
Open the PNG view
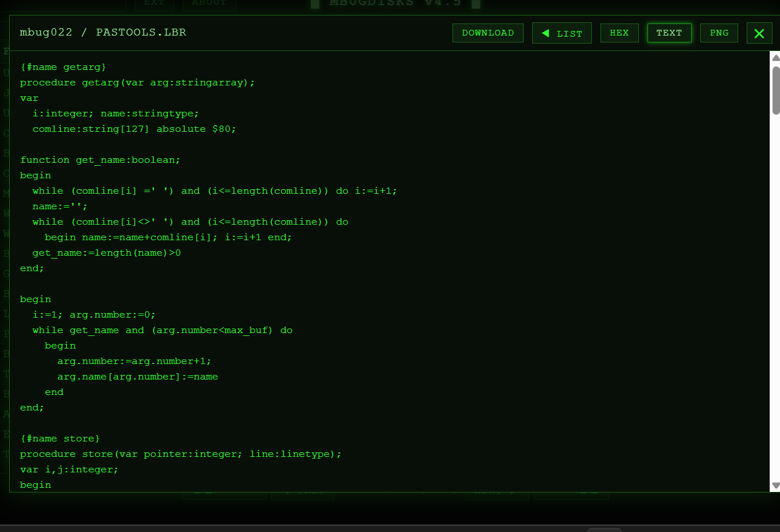click(x=719, y=33)
